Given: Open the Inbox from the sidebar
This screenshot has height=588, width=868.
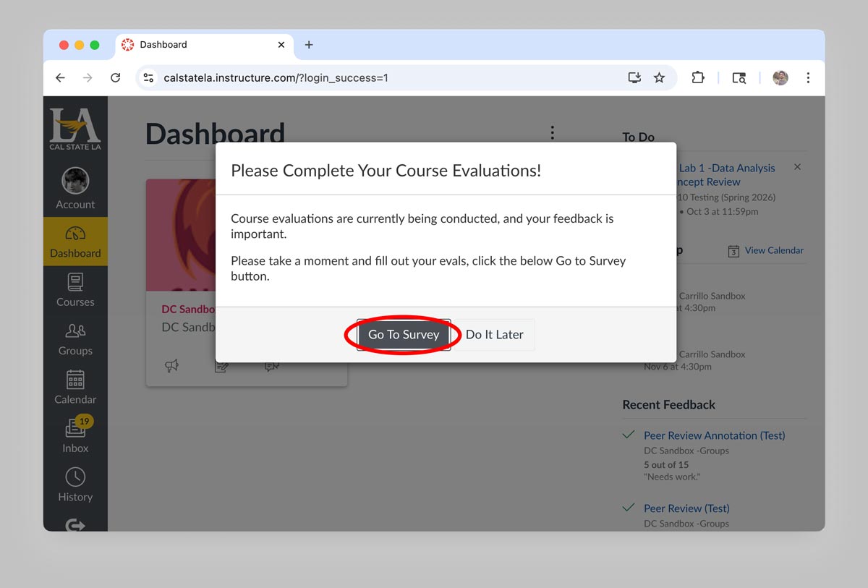Looking at the screenshot, I should tap(75, 434).
